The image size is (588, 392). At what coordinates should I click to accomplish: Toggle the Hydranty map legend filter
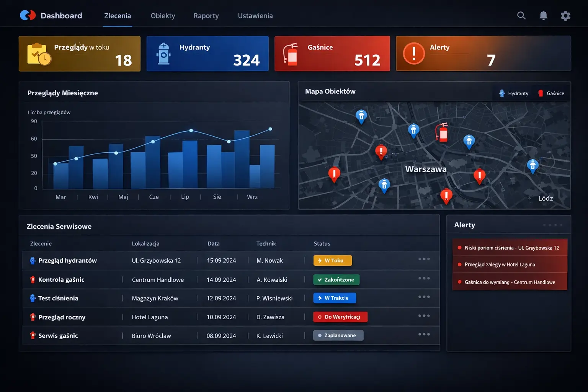click(513, 93)
